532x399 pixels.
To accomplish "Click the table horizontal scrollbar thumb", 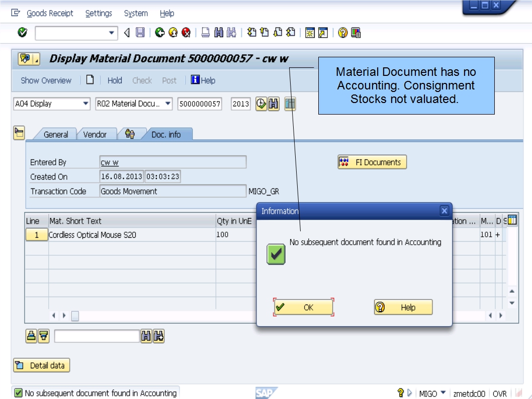I will (x=75, y=316).
